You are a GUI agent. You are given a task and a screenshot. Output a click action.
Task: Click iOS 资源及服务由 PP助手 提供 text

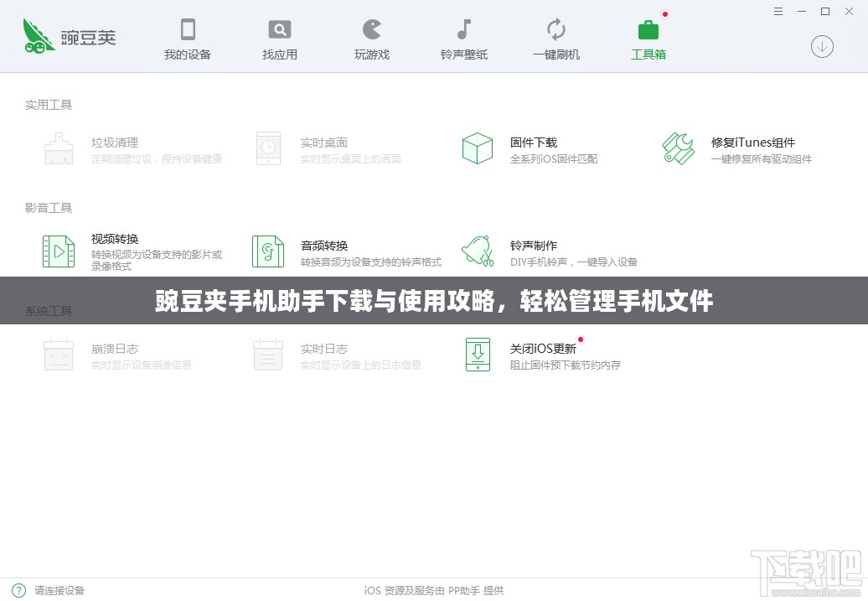point(434,590)
